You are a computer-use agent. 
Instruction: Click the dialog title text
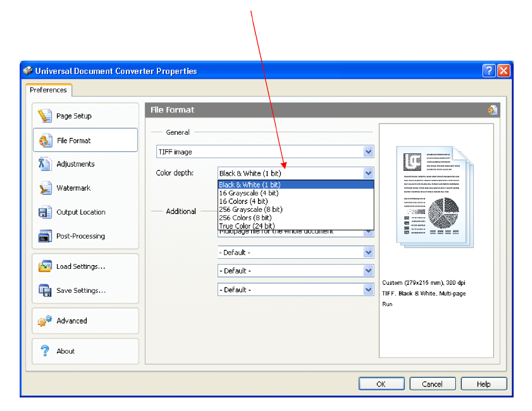pyautogui.click(x=116, y=71)
